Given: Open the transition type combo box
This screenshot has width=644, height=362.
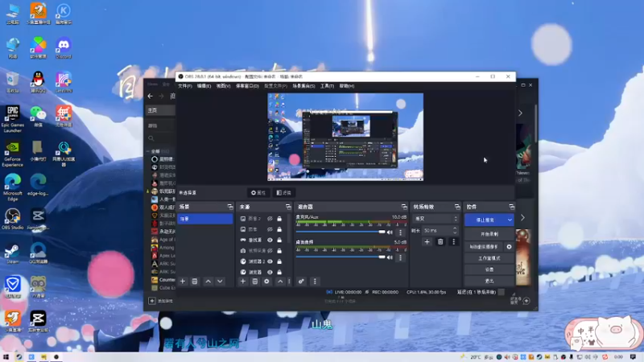Looking at the screenshot, I should [x=436, y=219].
